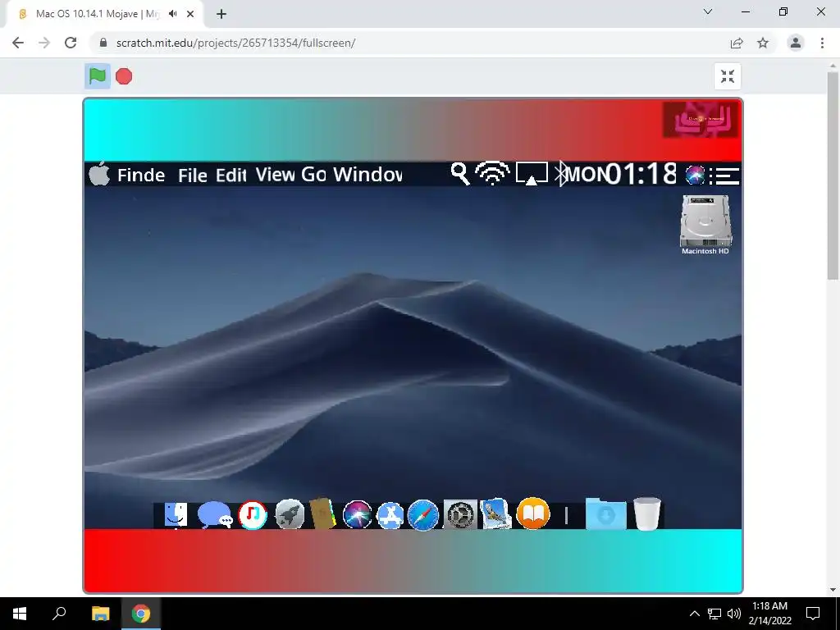The image size is (840, 630).
Task: Open Finder from the dock
Action: coord(176,515)
